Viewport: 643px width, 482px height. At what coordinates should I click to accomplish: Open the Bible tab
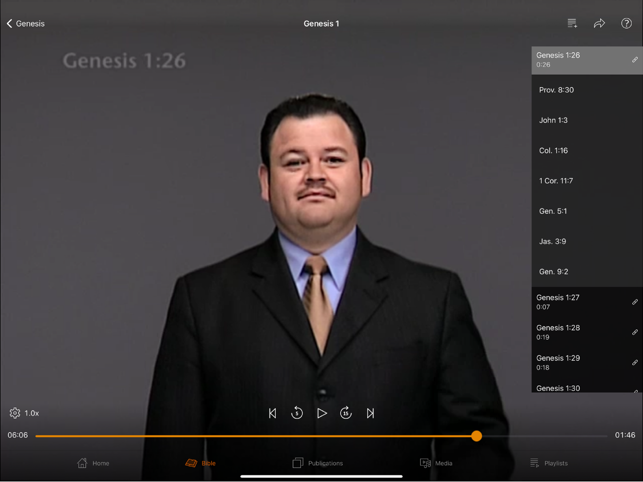click(200, 463)
